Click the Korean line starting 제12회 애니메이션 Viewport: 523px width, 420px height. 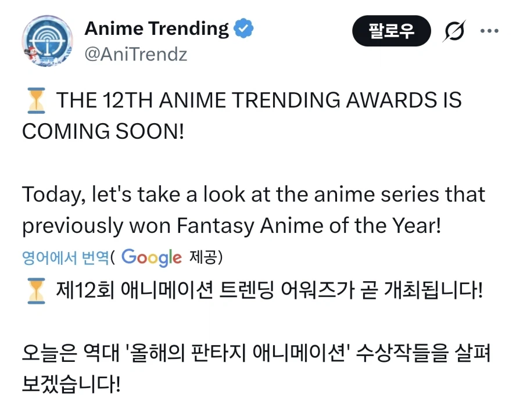tap(269, 290)
